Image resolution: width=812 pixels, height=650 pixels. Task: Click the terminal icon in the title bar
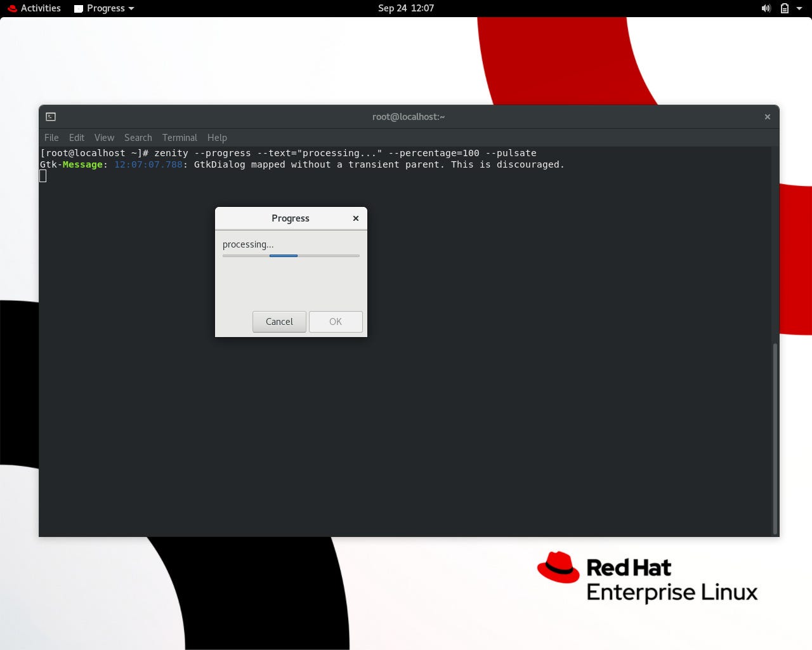[x=50, y=117]
